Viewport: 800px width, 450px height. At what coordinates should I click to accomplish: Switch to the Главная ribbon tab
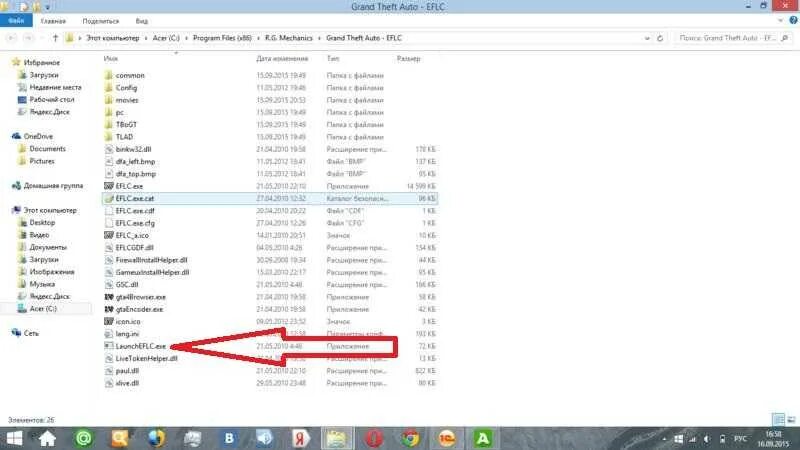[x=53, y=21]
